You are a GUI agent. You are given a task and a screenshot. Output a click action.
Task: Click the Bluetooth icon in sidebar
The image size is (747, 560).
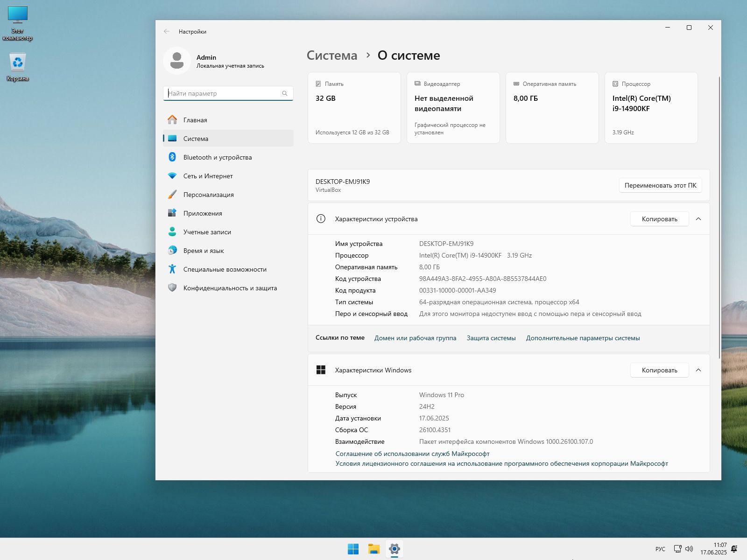tap(172, 157)
